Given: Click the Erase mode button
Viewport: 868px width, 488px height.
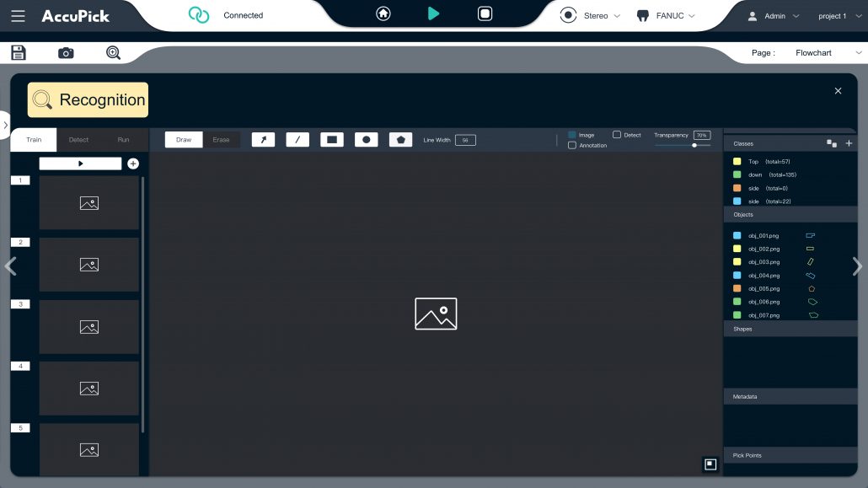Looking at the screenshot, I should 221,140.
